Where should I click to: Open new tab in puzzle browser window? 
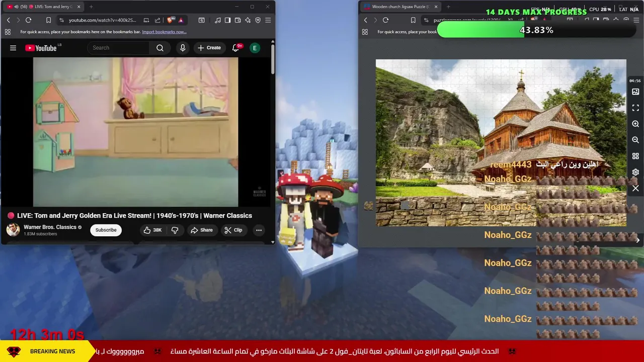point(448,7)
